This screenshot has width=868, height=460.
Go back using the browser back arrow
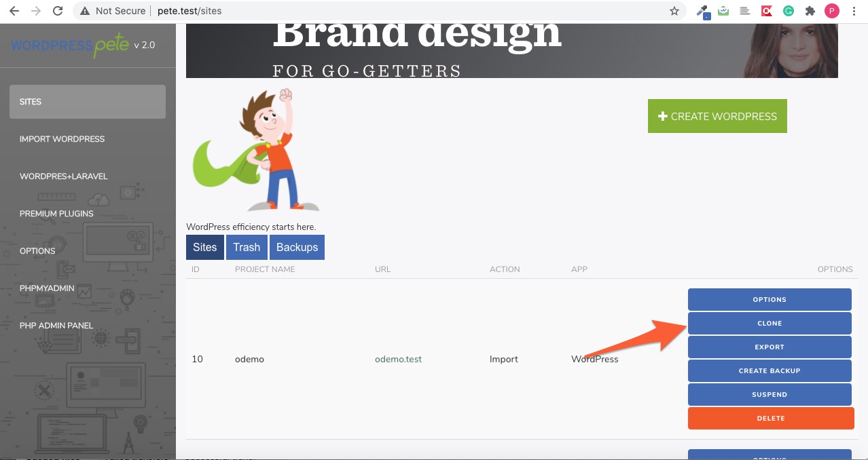[14, 11]
